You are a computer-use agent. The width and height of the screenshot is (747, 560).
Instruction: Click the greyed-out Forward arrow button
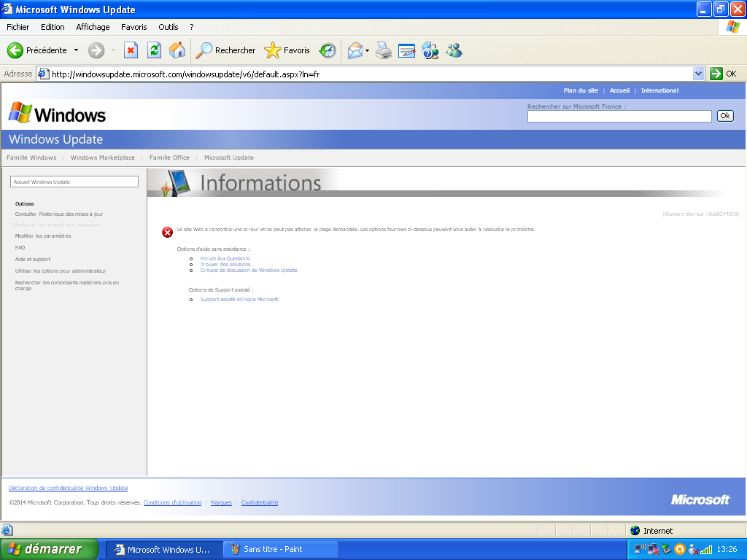click(96, 50)
